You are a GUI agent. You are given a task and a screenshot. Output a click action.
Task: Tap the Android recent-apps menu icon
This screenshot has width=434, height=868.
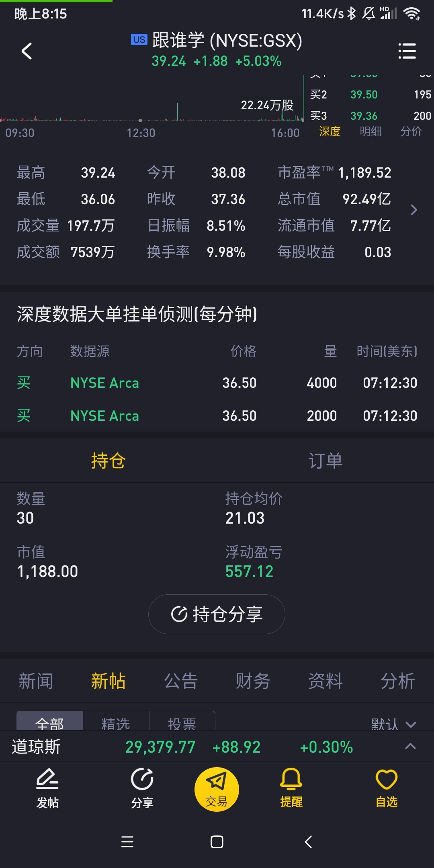(x=127, y=842)
